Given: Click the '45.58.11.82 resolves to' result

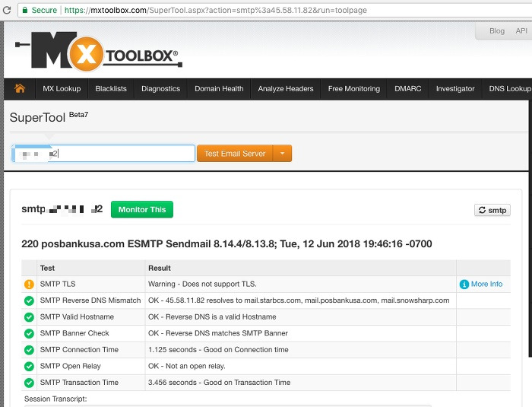Looking at the screenshot, I should point(299,300).
